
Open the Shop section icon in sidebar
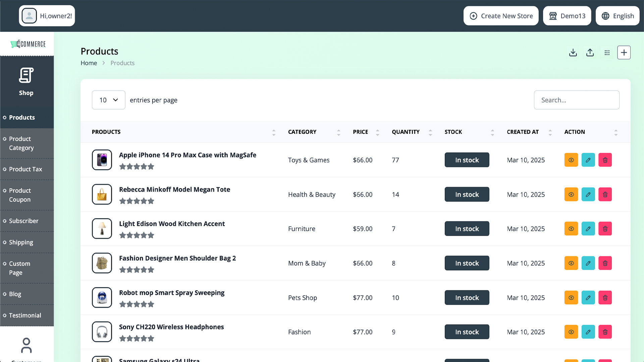point(26,75)
